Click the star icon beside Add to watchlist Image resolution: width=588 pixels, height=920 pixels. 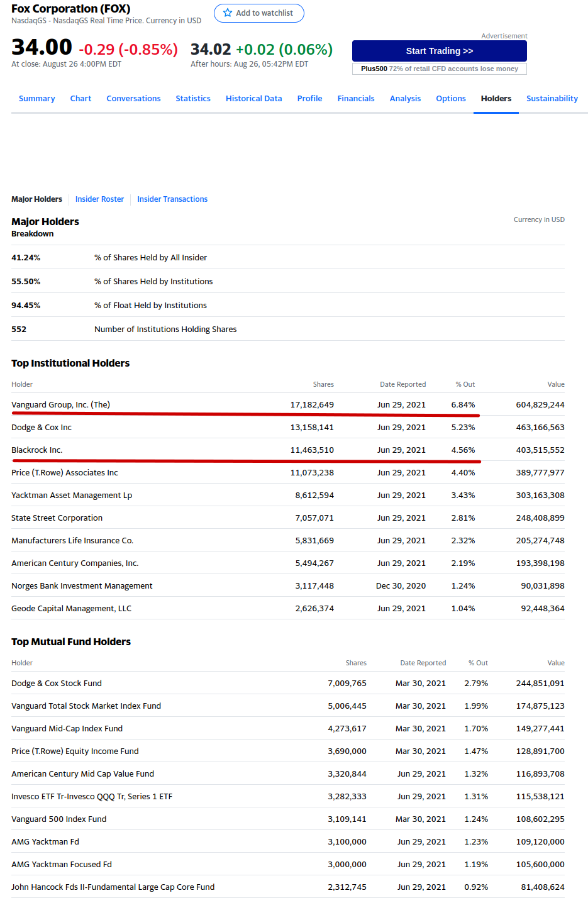click(228, 13)
